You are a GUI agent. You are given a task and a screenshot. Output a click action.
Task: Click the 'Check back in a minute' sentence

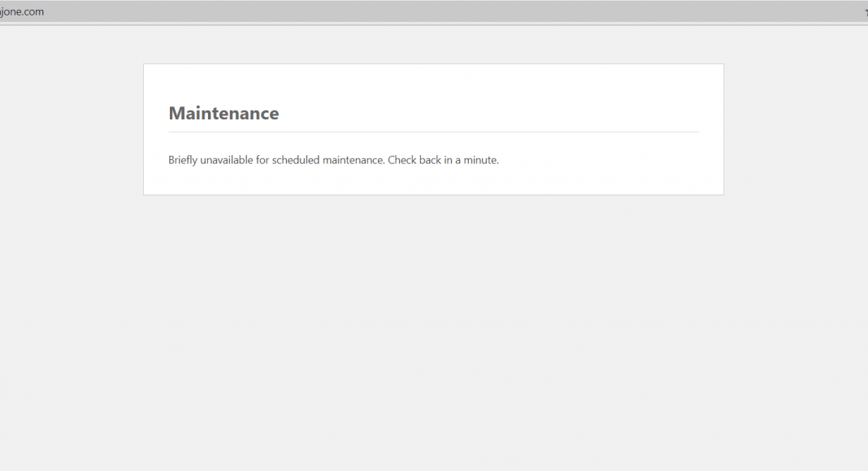click(x=443, y=160)
